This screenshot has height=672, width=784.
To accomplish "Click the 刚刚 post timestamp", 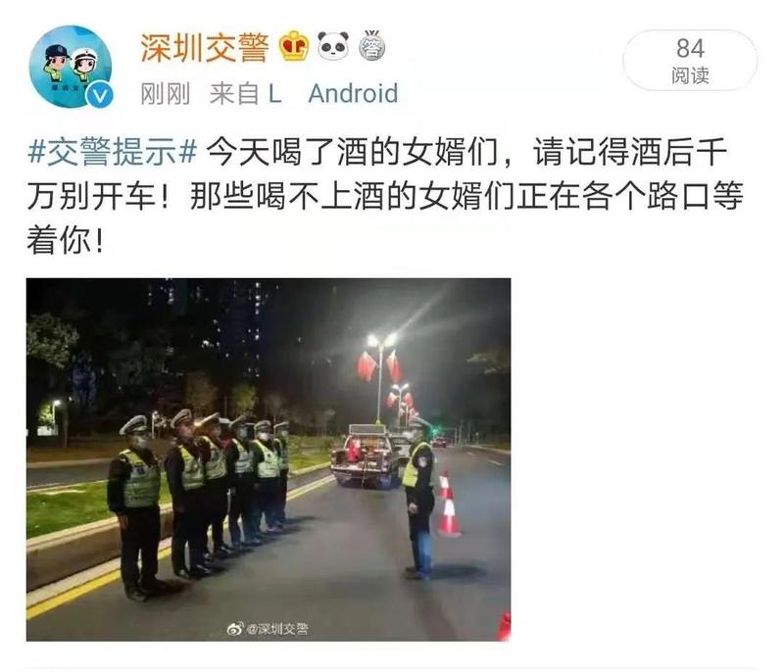I will pos(165,93).
